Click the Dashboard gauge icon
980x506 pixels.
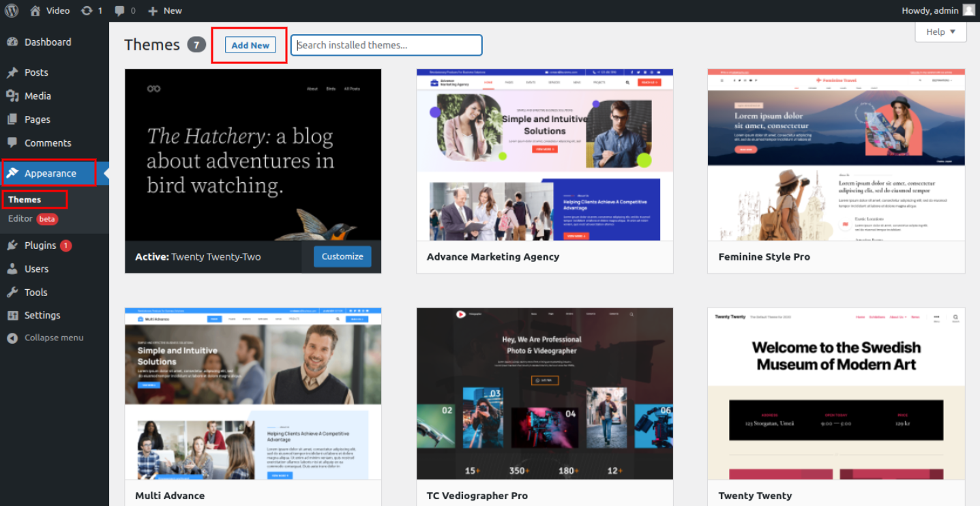[12, 42]
